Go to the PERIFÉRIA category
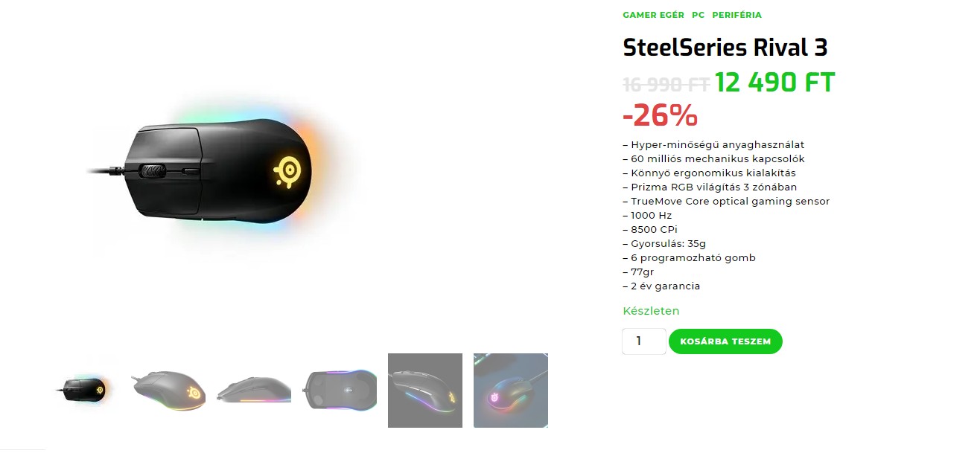This screenshot has height=456, width=980. click(x=736, y=15)
